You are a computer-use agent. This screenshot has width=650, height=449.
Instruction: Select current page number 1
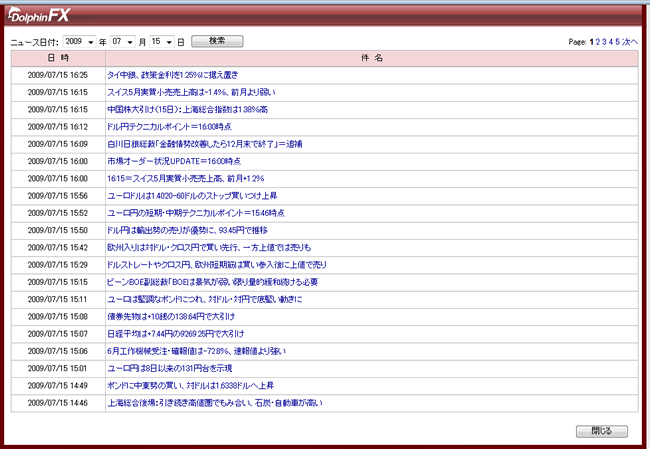tap(592, 42)
